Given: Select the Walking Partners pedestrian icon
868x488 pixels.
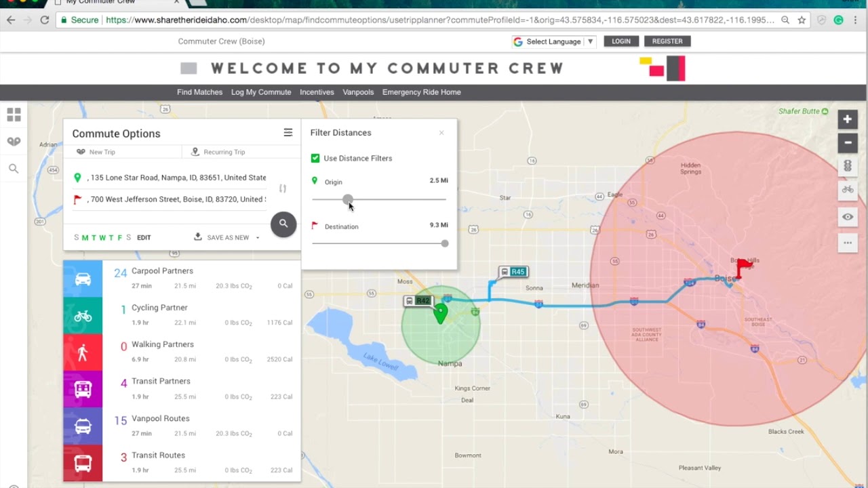Looking at the screenshot, I should (x=83, y=352).
